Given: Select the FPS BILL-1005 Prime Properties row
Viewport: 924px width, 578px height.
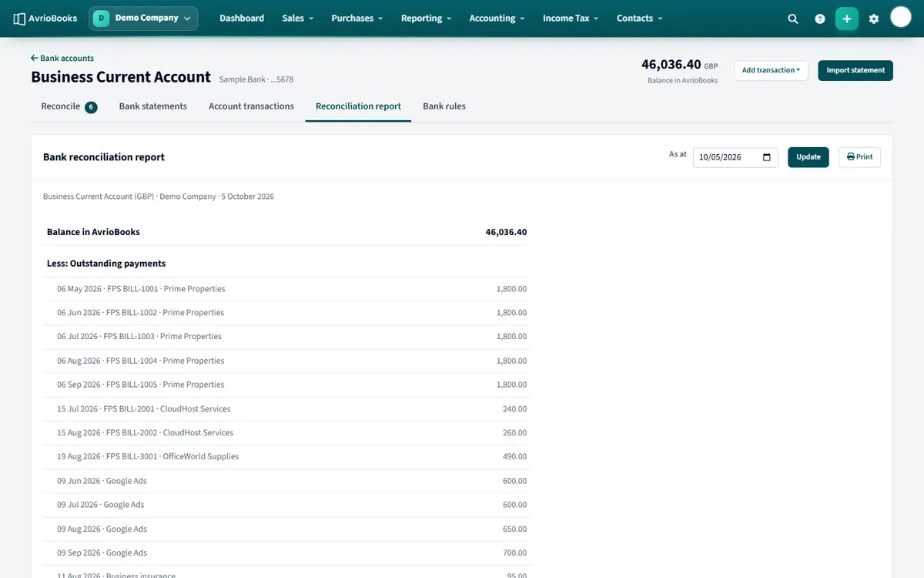Looking at the screenshot, I should point(286,385).
